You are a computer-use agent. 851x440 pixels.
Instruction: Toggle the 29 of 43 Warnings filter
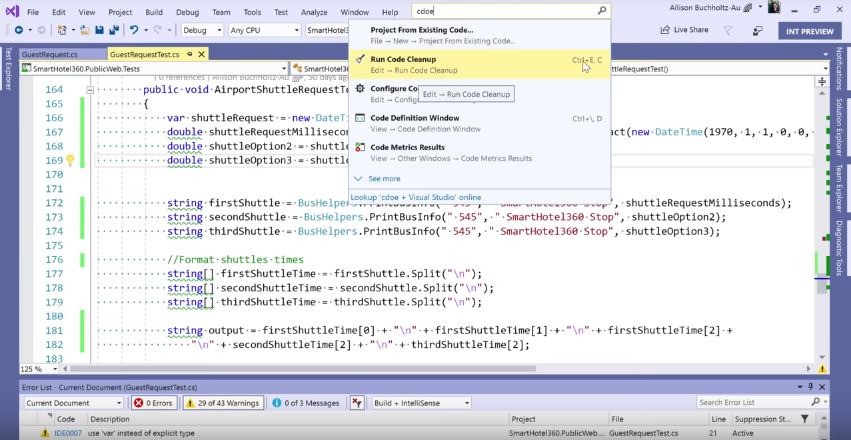(x=223, y=403)
